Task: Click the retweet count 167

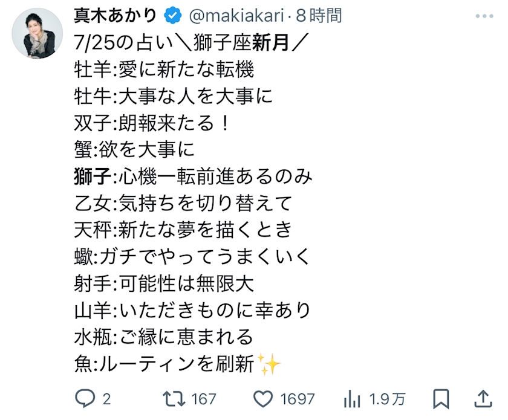Action: 203,399
